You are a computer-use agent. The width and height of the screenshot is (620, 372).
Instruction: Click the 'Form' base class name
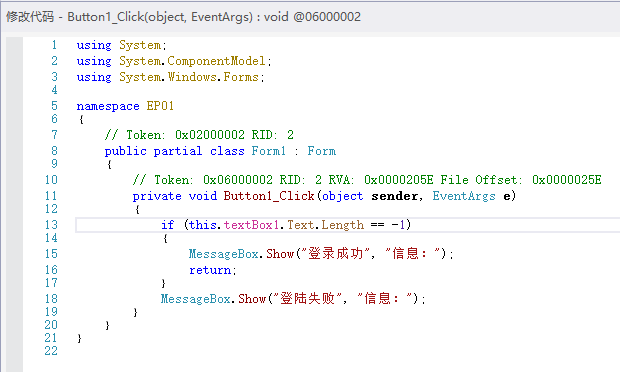(322, 151)
